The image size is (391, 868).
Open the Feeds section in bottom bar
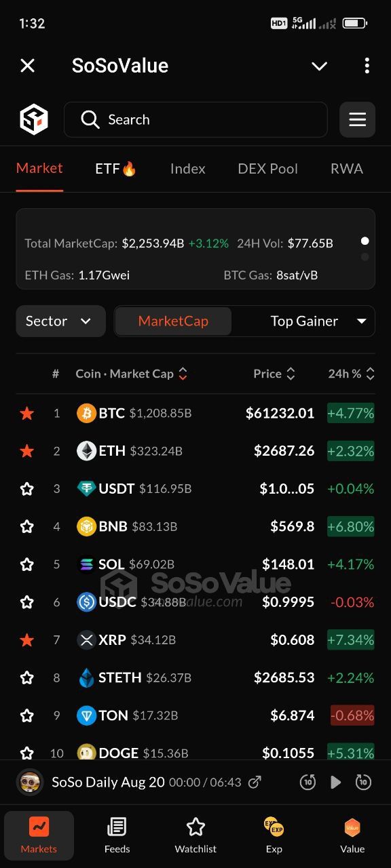[117, 835]
